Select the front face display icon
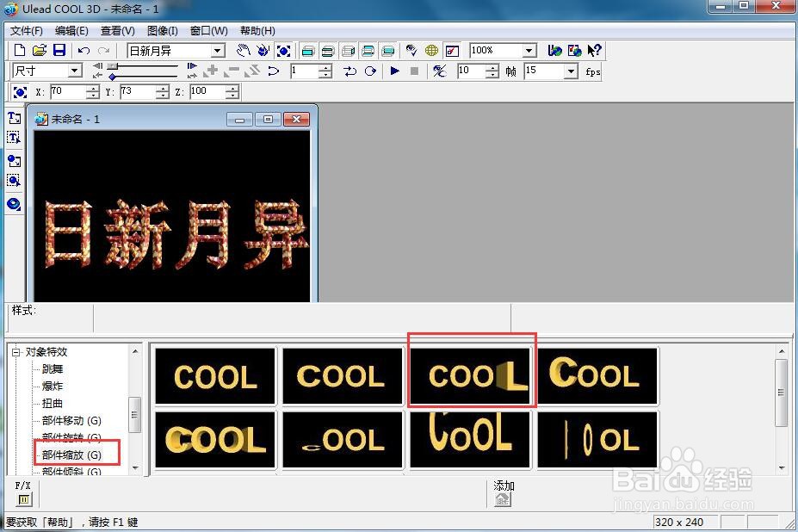798x532 pixels. pyautogui.click(x=308, y=51)
